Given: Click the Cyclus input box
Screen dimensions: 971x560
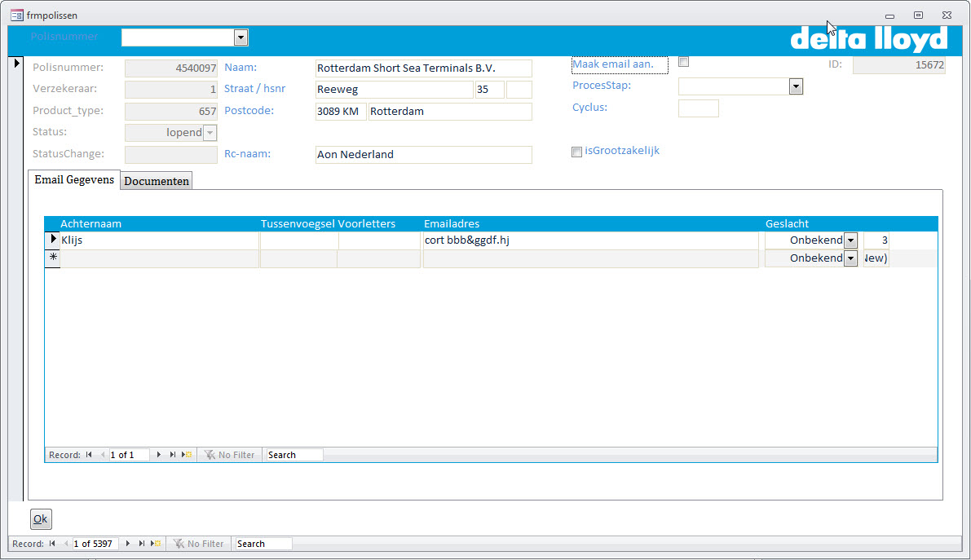Looking at the screenshot, I should 699,108.
